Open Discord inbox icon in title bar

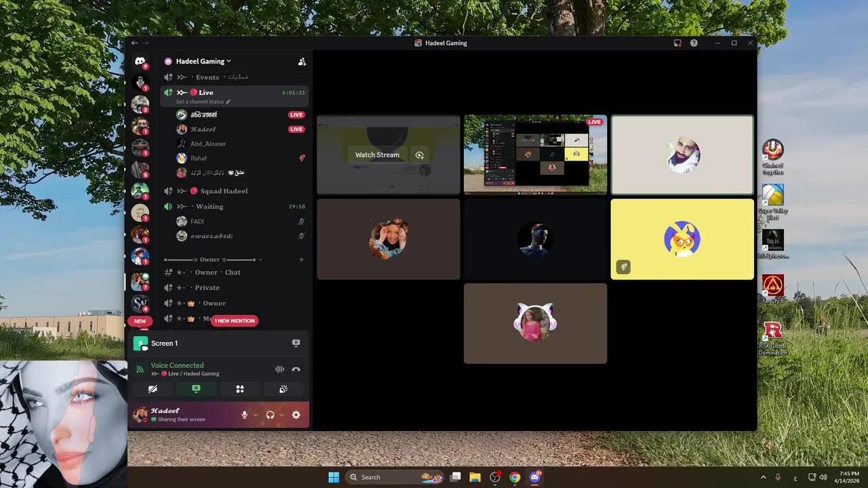coord(677,43)
